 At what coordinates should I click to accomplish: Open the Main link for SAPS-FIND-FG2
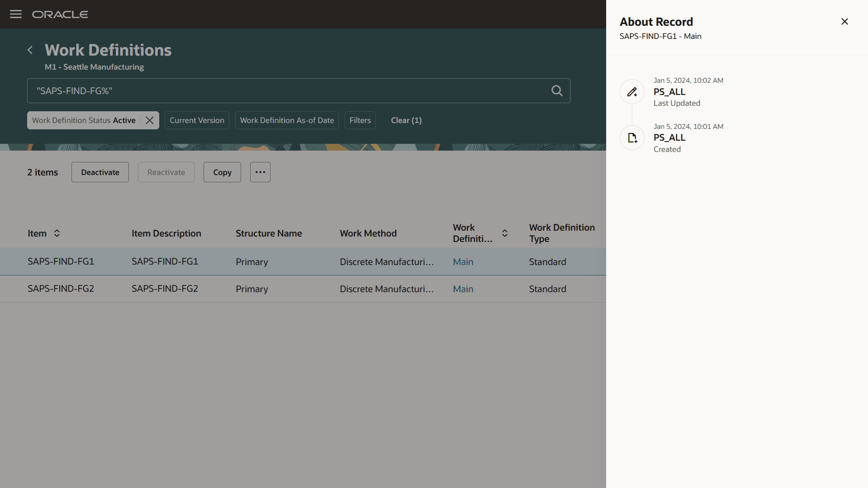[x=463, y=289]
